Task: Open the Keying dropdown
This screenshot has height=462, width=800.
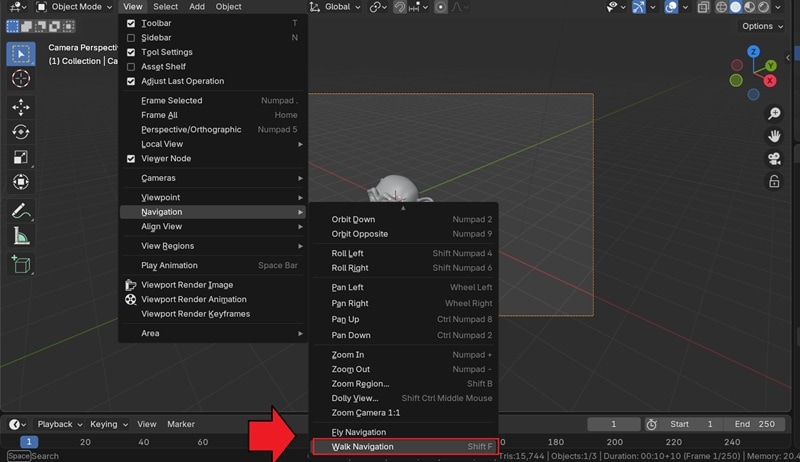Action: point(109,424)
